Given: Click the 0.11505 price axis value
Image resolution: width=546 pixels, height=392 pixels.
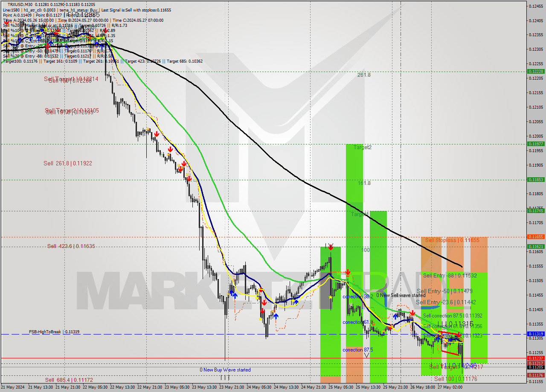Looking at the screenshot, I should (536, 280).
